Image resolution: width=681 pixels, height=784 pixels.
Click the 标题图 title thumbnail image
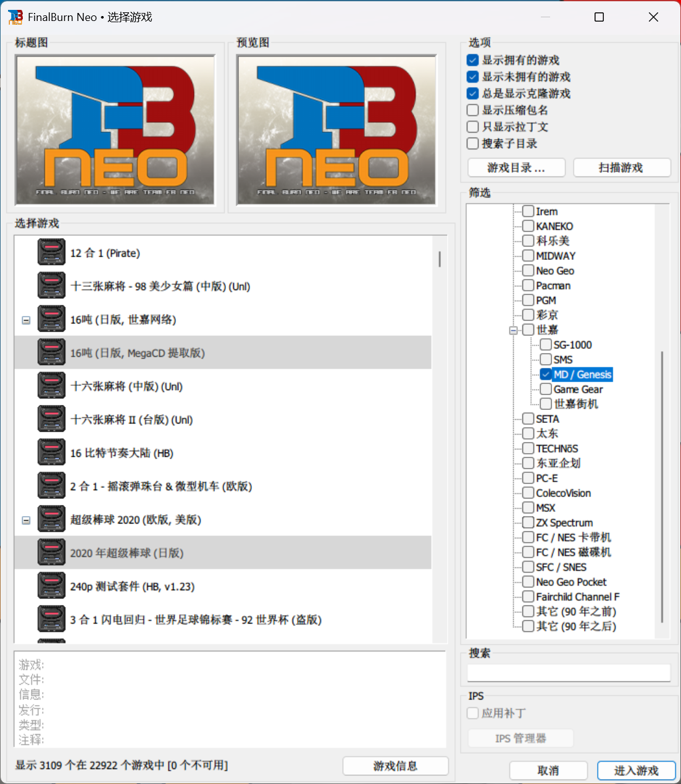coord(115,130)
